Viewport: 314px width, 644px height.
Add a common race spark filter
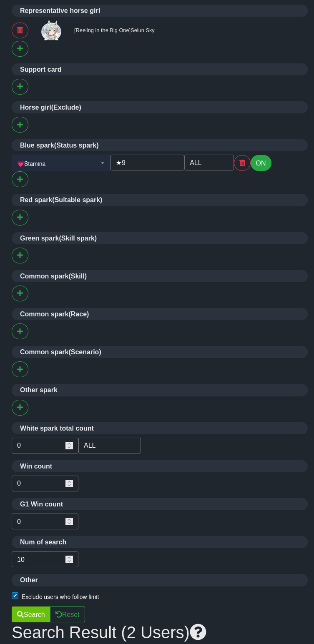pyautogui.click(x=20, y=331)
